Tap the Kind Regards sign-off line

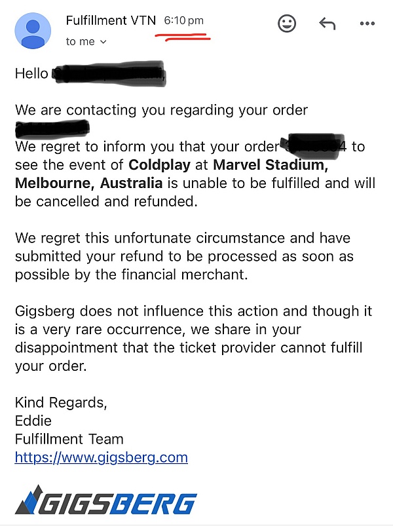point(61,402)
